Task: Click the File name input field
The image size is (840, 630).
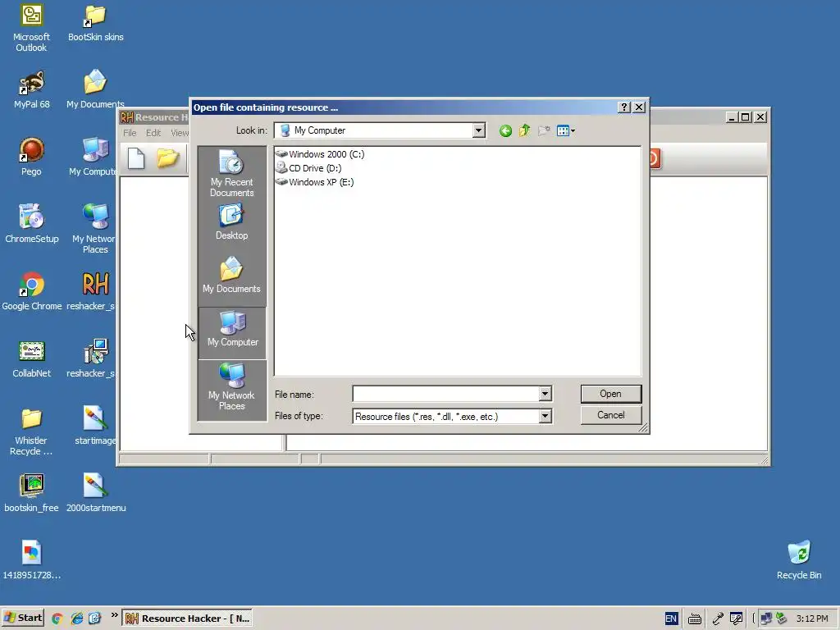Action: point(445,394)
